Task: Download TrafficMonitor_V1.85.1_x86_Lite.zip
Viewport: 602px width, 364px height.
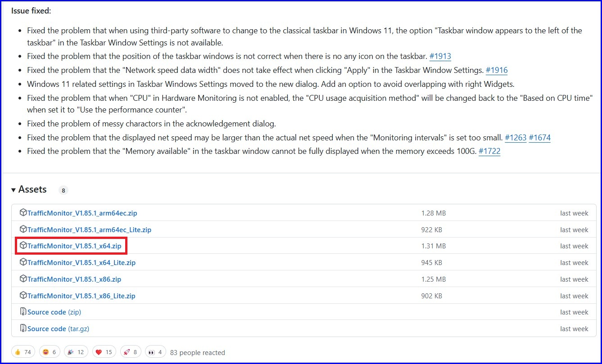Action: [x=81, y=296]
